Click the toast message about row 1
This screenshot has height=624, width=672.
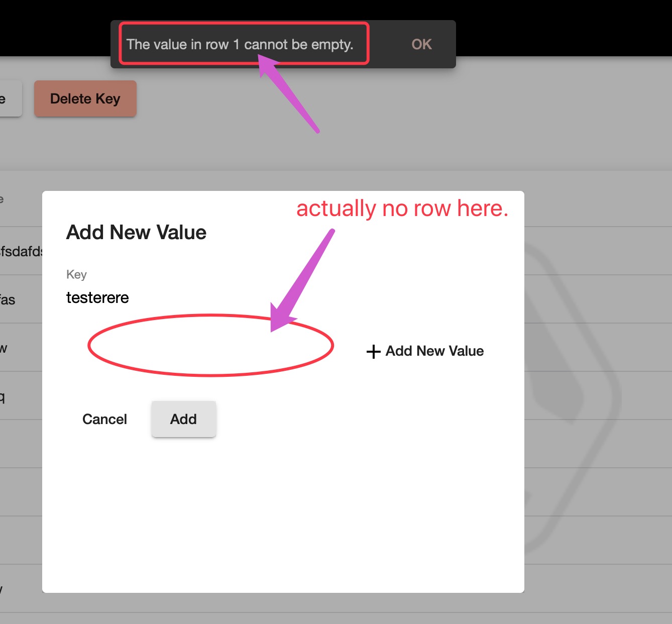coord(240,44)
